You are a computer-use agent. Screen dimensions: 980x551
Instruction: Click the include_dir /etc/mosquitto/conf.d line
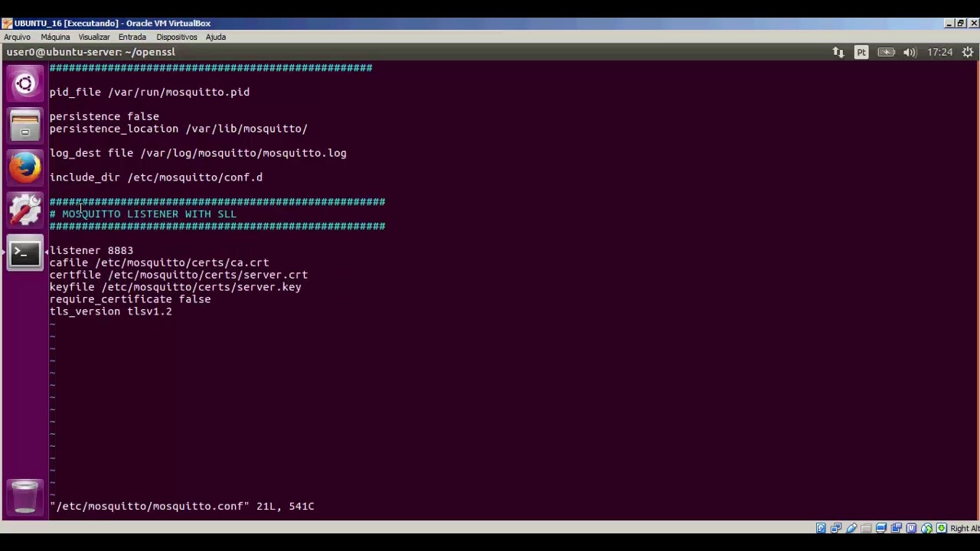[156, 178]
